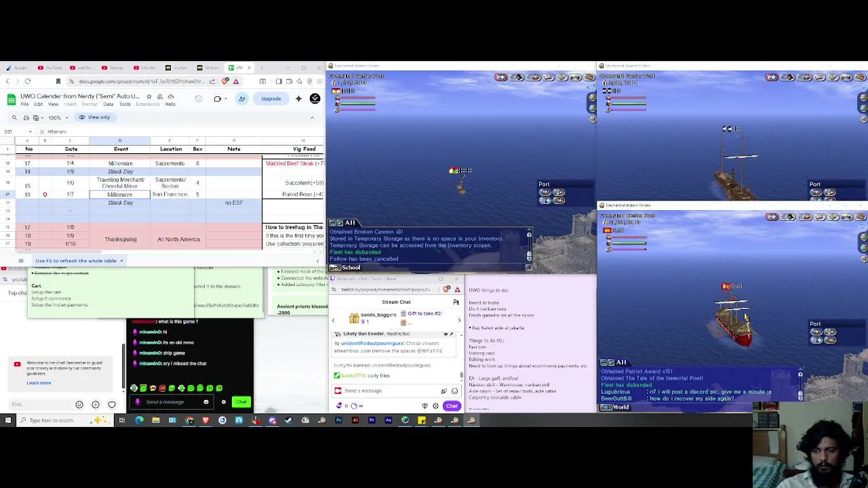
Task: Select the Thanksgiving event cell
Action: click(120, 239)
